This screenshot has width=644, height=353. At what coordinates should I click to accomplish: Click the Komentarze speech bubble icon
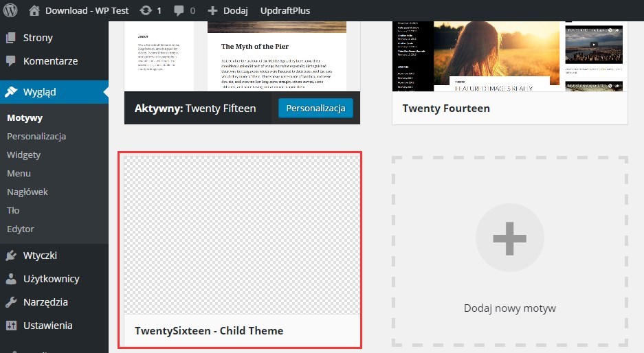click(11, 61)
